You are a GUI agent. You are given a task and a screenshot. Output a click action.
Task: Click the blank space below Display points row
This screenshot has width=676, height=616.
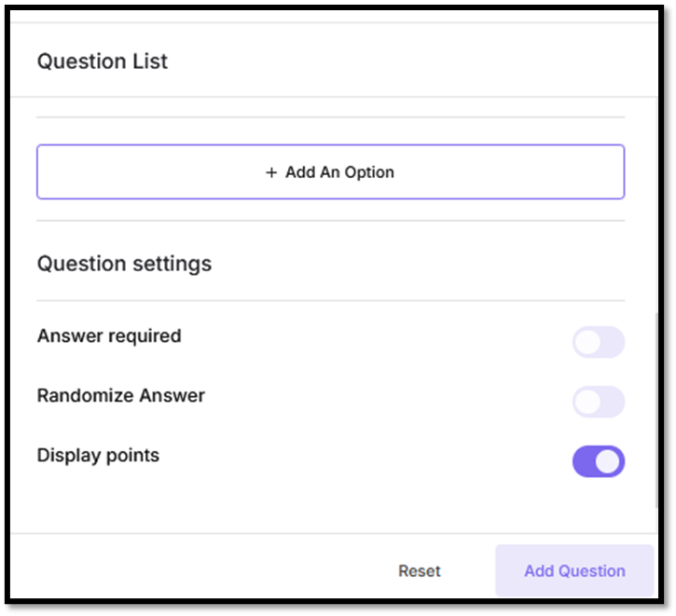280,506
